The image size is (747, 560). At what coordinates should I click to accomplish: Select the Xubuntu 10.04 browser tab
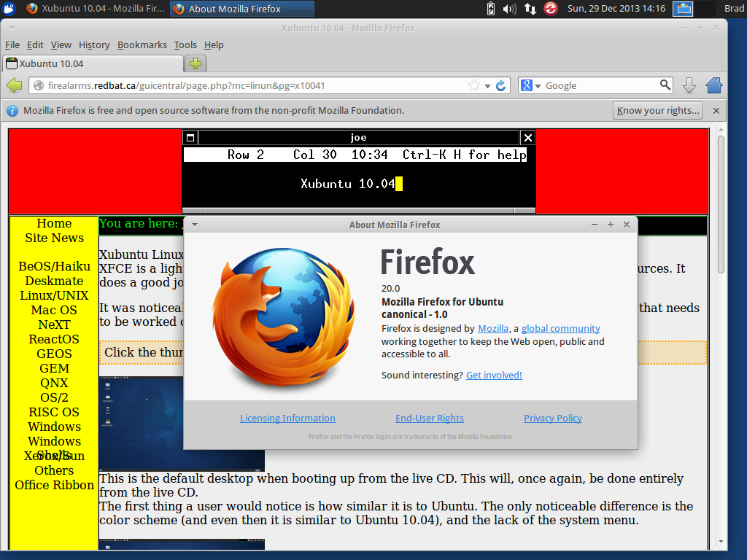(x=93, y=63)
